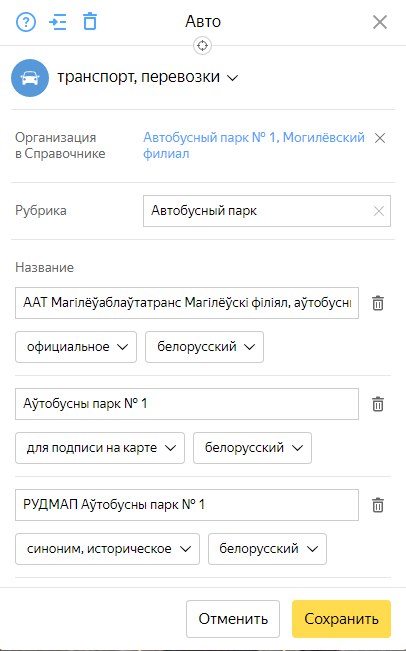Remove the linked organization from Справочник
This screenshot has width=406, height=651.
point(380,138)
